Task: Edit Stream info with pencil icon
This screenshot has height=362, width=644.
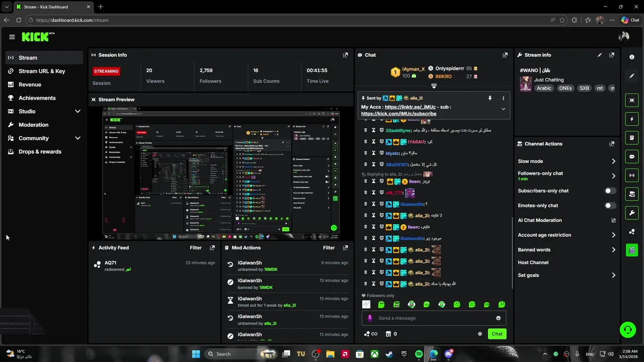Action: pyautogui.click(x=599, y=55)
